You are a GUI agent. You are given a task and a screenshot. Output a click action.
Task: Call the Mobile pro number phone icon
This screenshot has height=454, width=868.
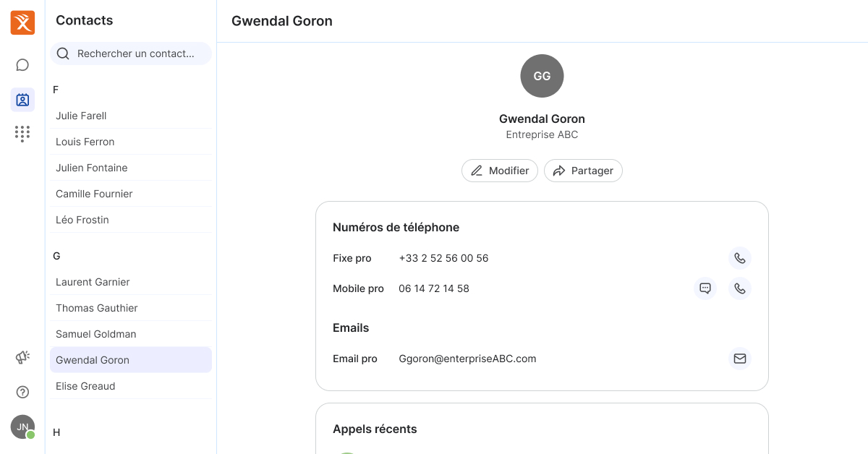(739, 288)
